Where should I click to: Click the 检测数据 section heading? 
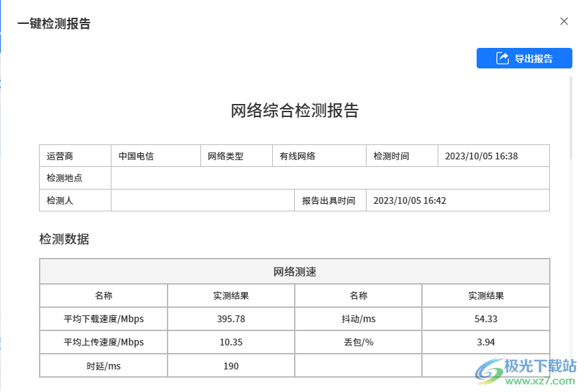pos(64,239)
